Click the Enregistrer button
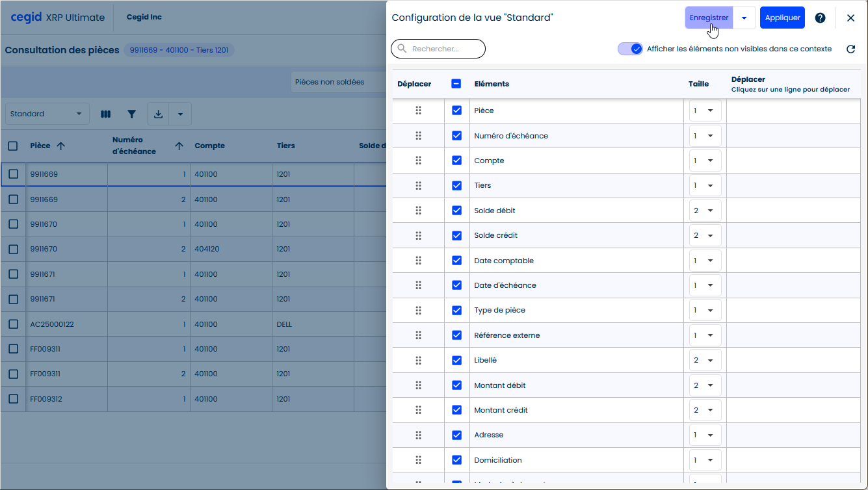The image size is (868, 490). [709, 18]
